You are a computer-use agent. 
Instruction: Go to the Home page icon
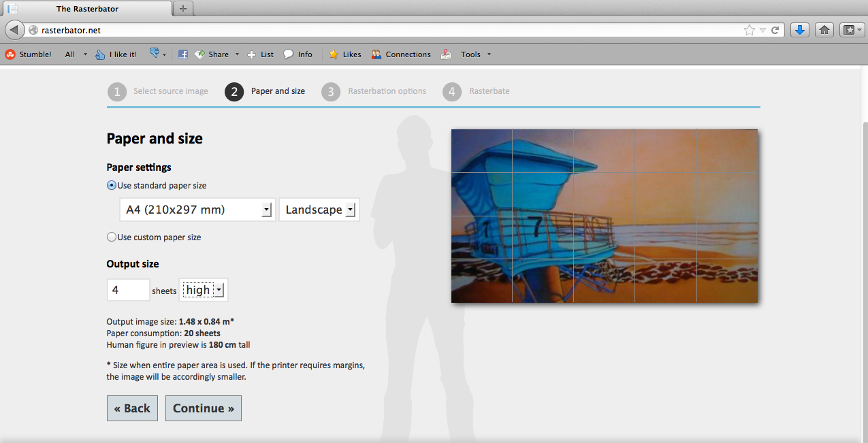point(824,30)
